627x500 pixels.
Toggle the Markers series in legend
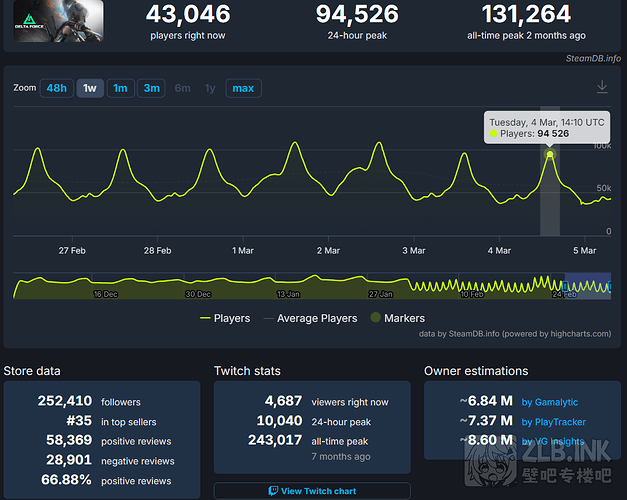coord(397,318)
